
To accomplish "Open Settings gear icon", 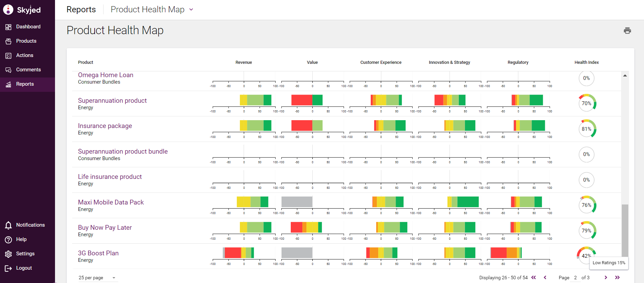I will click(9, 254).
